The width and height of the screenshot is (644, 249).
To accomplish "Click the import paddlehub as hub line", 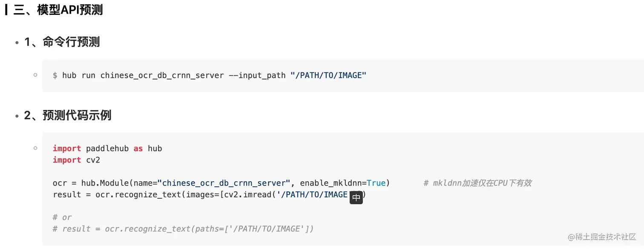I will 107,148.
